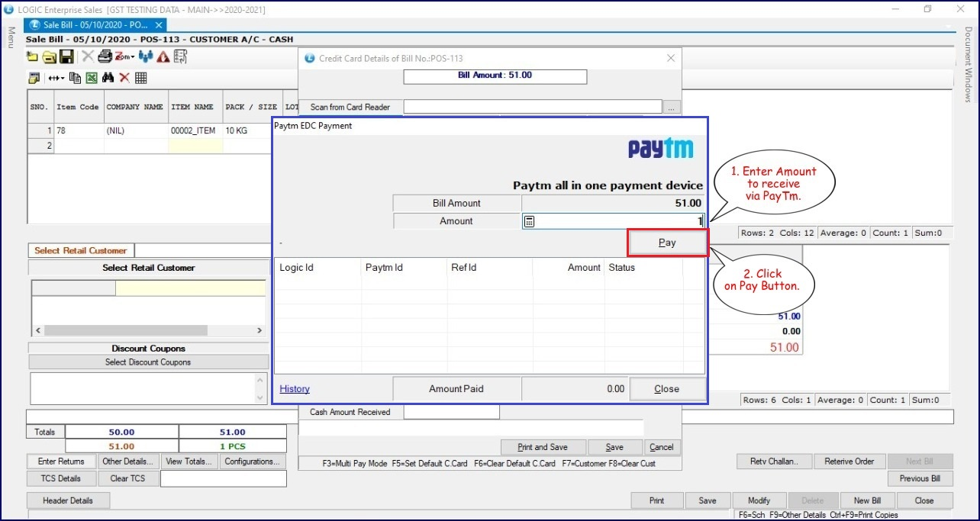Click Save in the Credit Card dialog
The width and height of the screenshot is (980, 521).
pos(614,447)
